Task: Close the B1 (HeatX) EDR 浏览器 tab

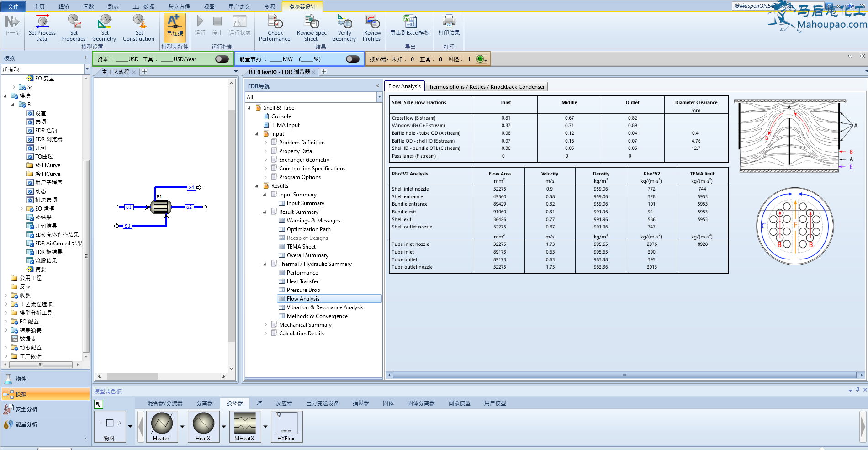Action: pyautogui.click(x=313, y=72)
